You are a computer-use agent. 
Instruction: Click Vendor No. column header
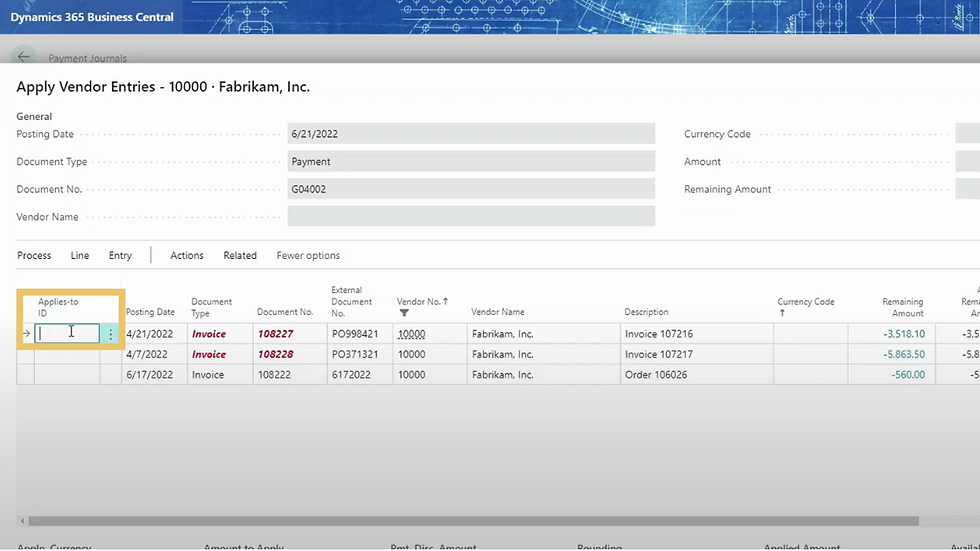(422, 301)
